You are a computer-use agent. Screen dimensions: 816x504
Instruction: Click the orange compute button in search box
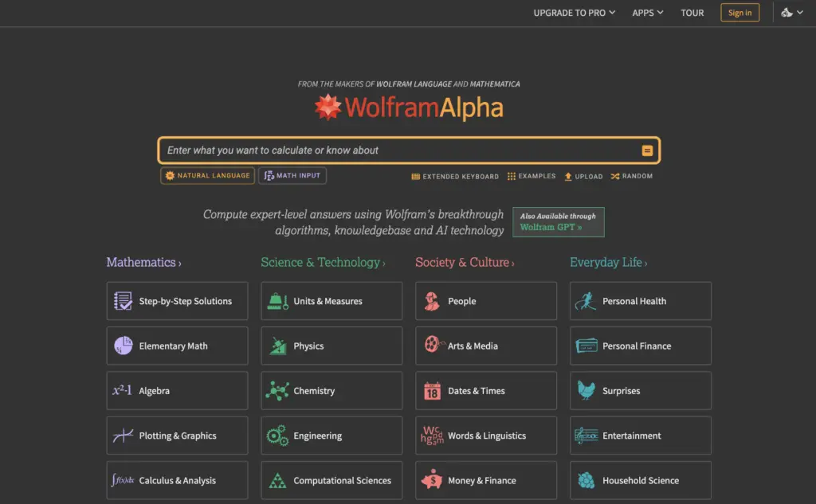[x=647, y=150]
